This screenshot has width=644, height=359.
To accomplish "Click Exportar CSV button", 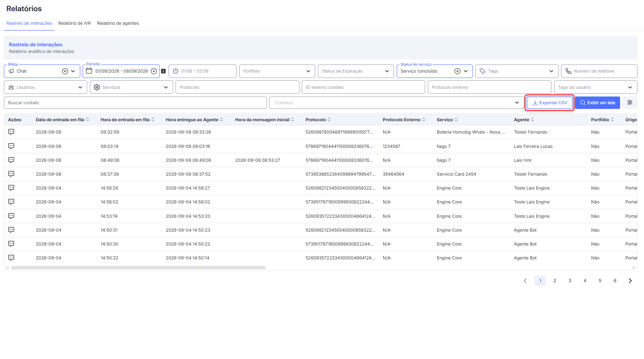I will point(550,103).
